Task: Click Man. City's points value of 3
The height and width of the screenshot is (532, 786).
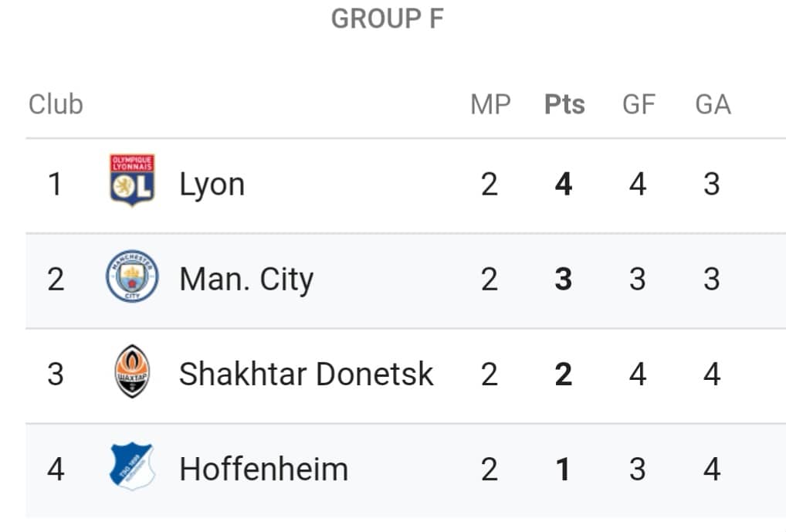Action: pyautogui.click(x=564, y=279)
